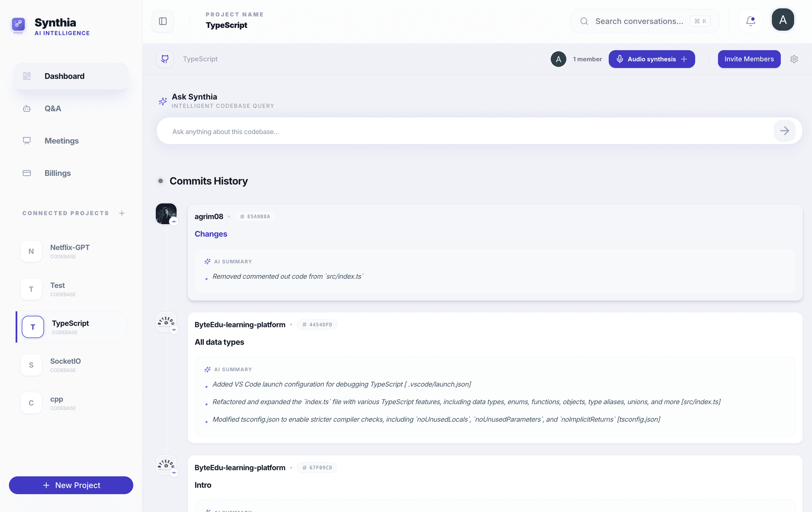Open Billings via the credit card icon
This screenshot has width=812, height=512.
[x=26, y=173]
